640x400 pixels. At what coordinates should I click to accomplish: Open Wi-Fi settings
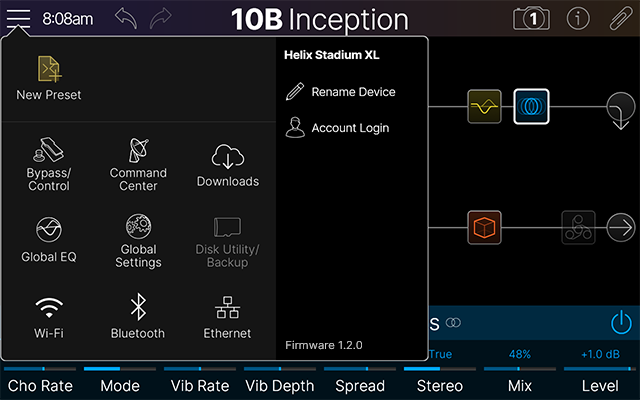[49, 317]
